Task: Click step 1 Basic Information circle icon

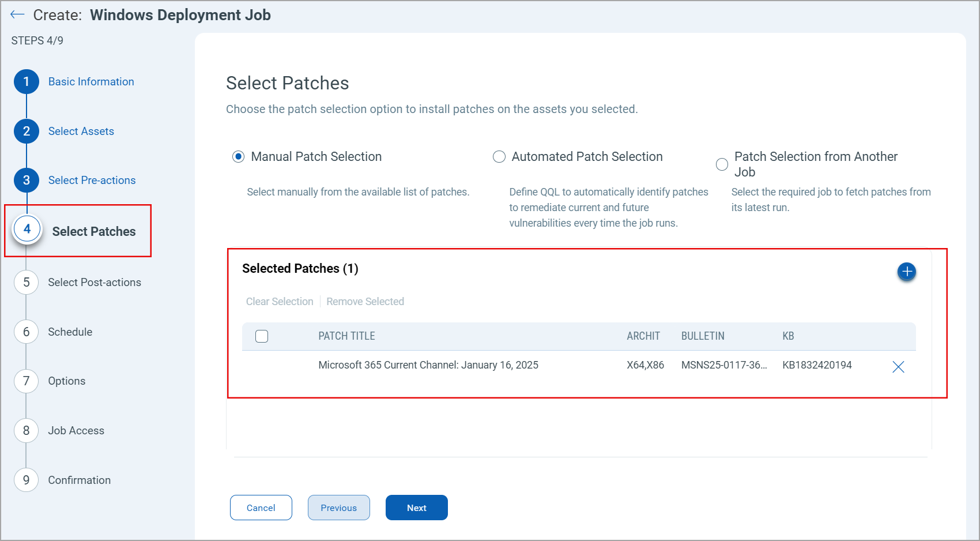Action: 26,81
